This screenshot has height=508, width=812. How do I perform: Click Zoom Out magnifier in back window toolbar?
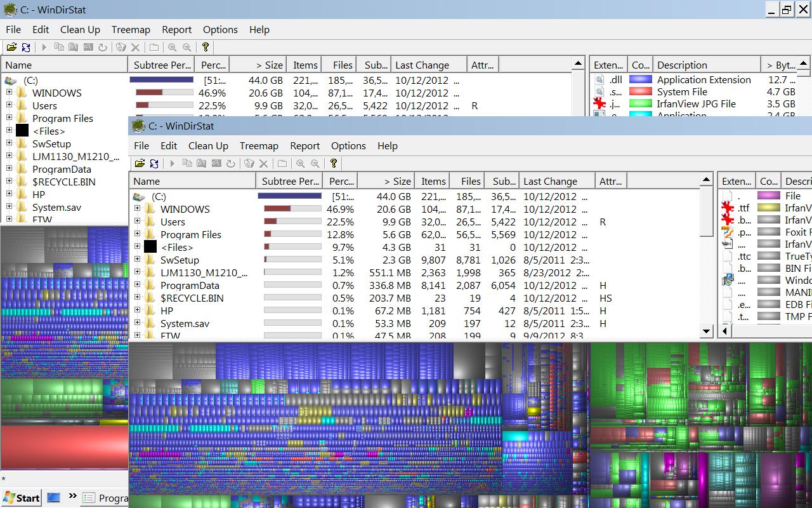click(x=187, y=47)
